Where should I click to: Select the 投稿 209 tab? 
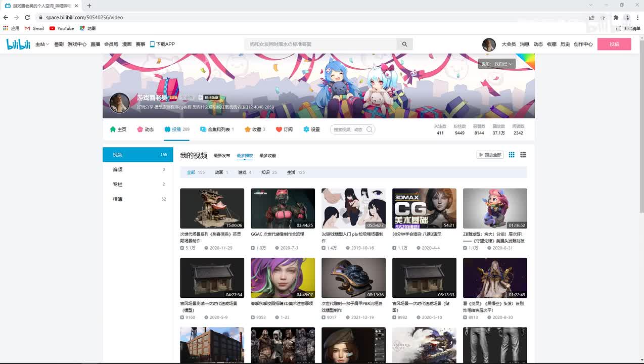click(177, 129)
